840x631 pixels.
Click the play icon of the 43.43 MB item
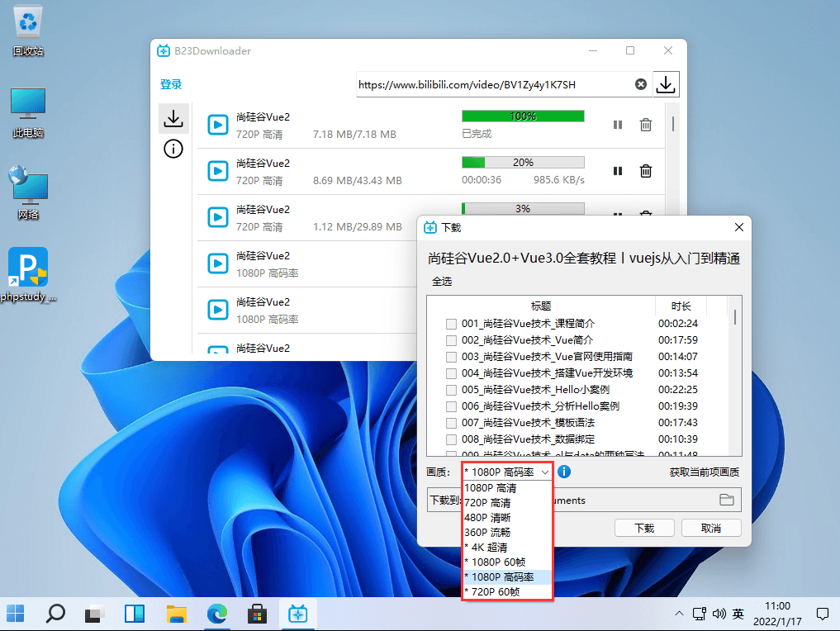218,171
